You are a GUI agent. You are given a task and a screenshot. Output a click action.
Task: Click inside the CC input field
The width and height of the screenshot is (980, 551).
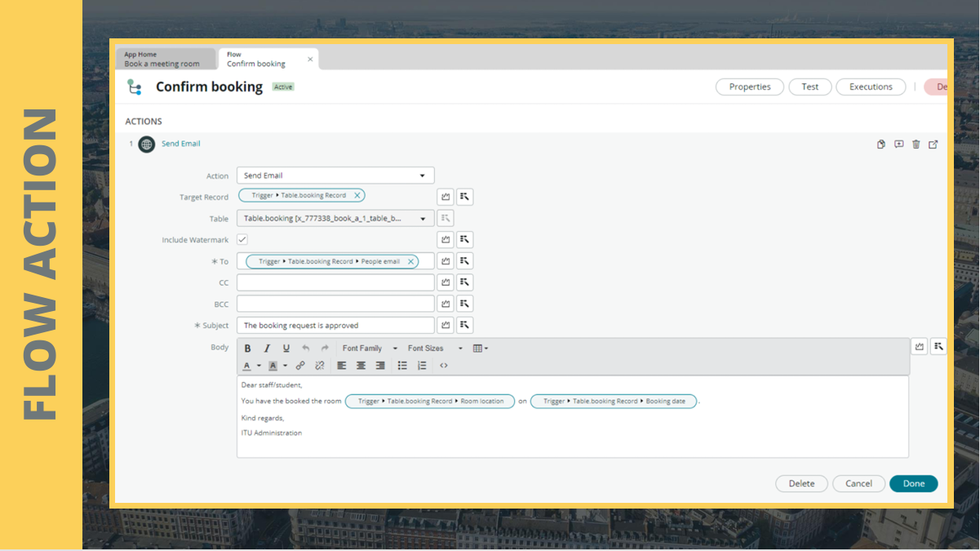tap(335, 282)
